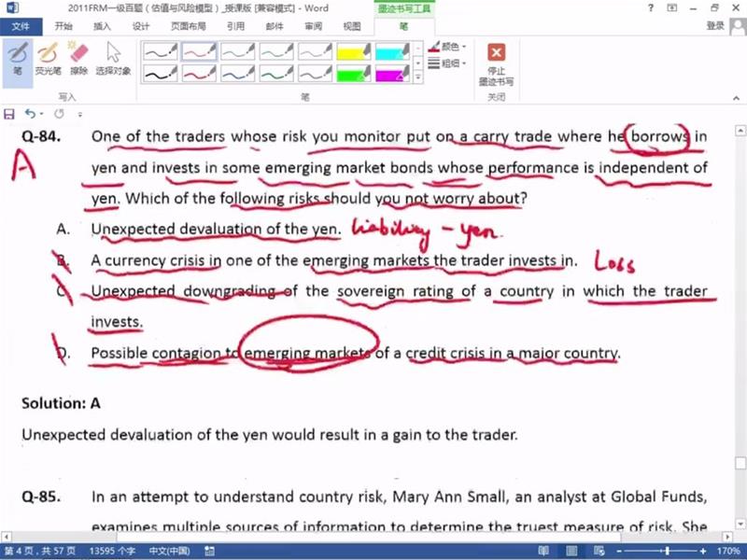Open the pen Thickness (粗细) dropdown
The image size is (747, 560).
pyautogui.click(x=453, y=63)
